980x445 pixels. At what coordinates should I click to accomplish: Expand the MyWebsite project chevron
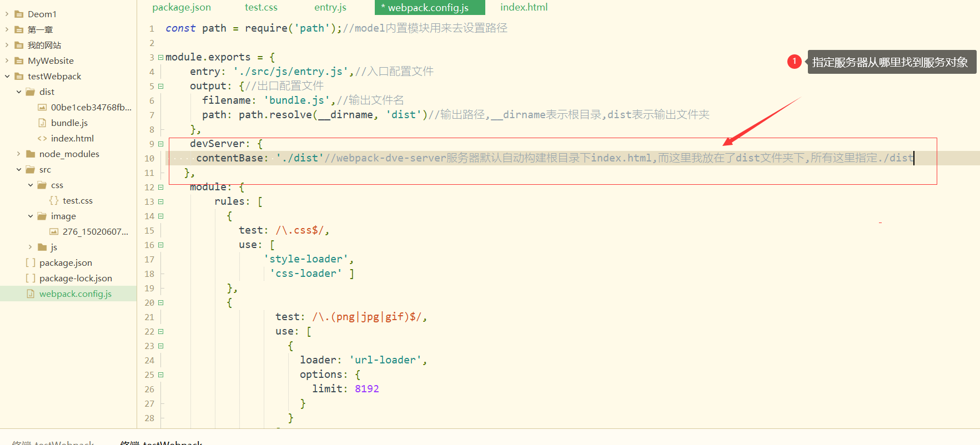(x=7, y=60)
